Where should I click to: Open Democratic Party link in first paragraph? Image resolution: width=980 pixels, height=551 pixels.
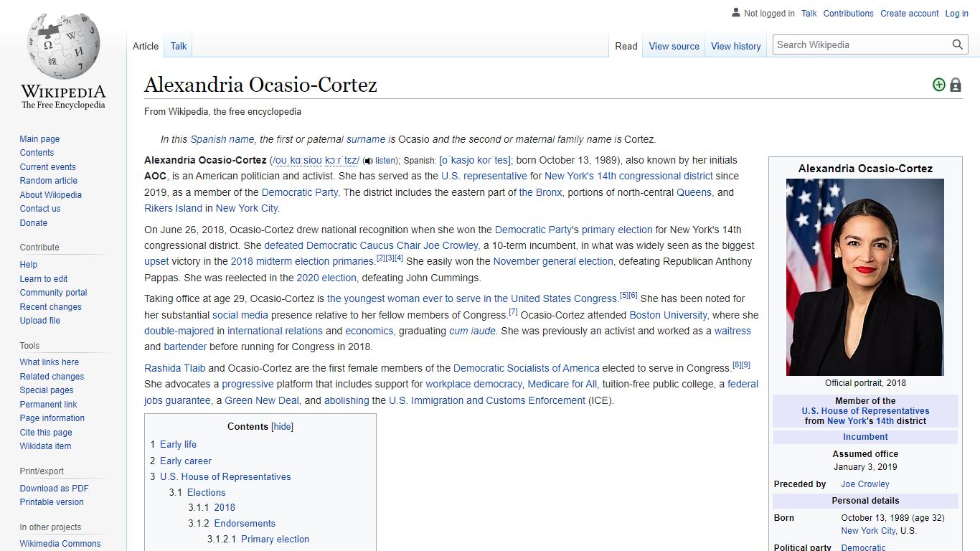[x=299, y=192]
